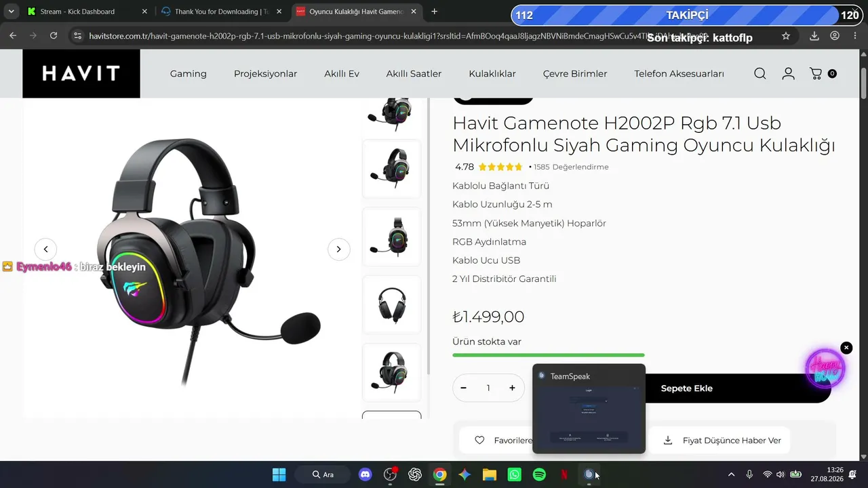
Task: Open File Explorer from the taskbar
Action: pyautogui.click(x=490, y=474)
